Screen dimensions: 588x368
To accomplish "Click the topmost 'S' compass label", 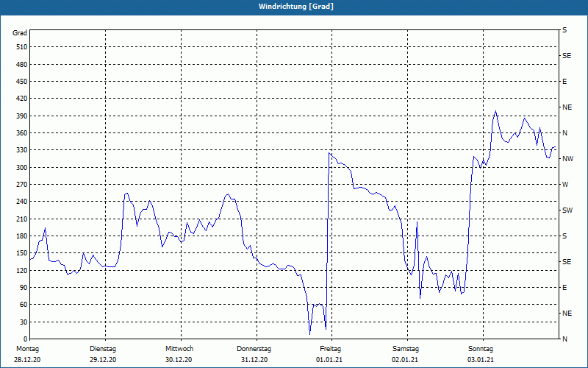I will tap(564, 30).
